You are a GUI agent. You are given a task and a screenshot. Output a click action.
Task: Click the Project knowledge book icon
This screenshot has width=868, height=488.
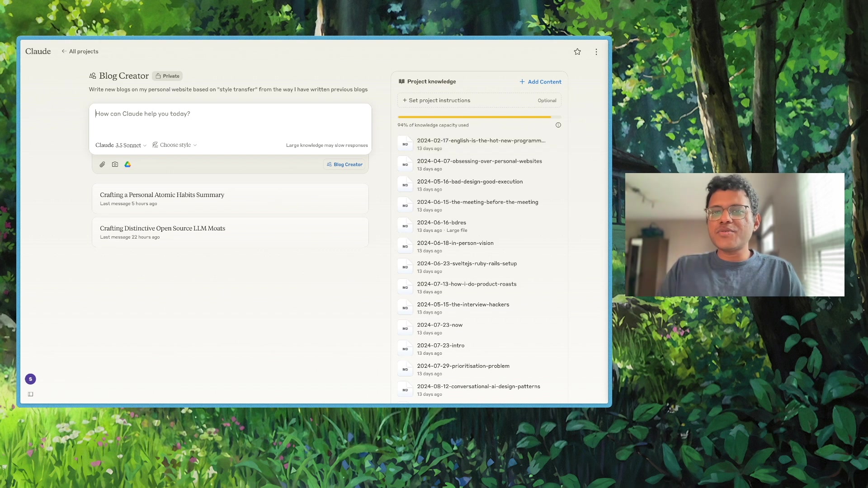point(401,82)
